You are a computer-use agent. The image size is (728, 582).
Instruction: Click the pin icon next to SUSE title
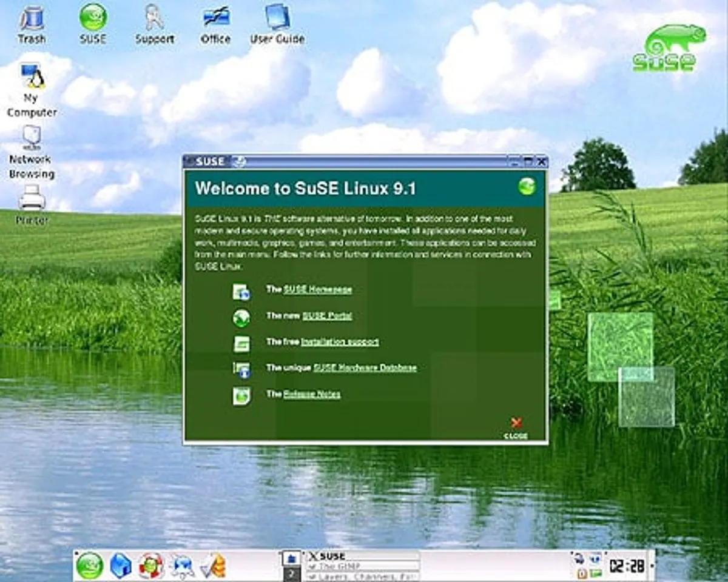click(x=239, y=162)
